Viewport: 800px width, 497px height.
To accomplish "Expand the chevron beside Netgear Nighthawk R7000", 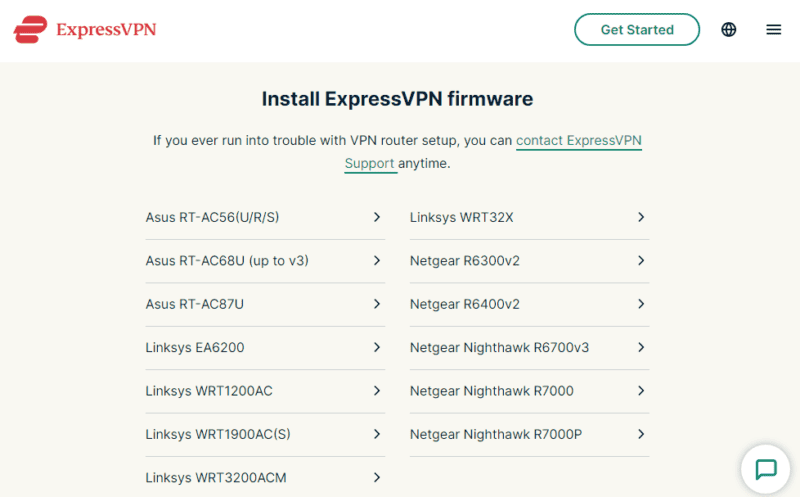I will click(641, 391).
